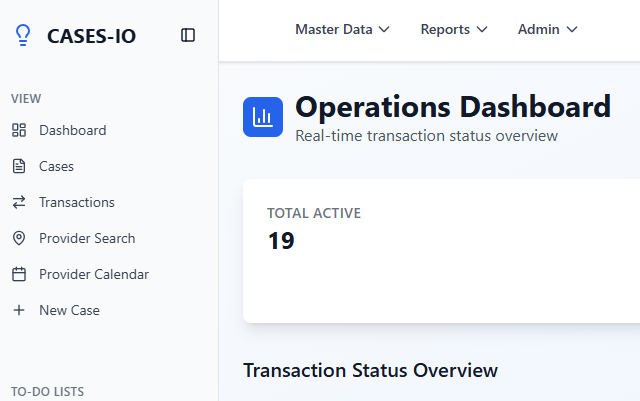The image size is (640, 401).
Task: Open the Master Data dropdown menu
Action: click(342, 29)
